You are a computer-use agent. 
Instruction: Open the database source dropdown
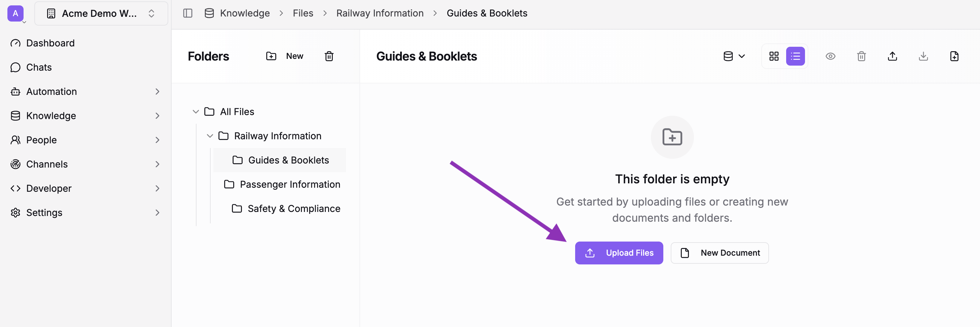click(x=734, y=56)
